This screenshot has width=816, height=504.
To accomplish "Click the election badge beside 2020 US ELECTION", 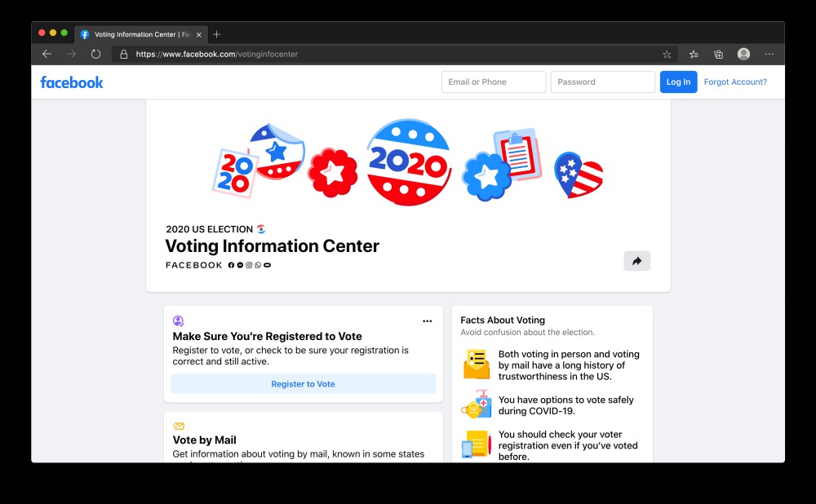I will (x=261, y=229).
